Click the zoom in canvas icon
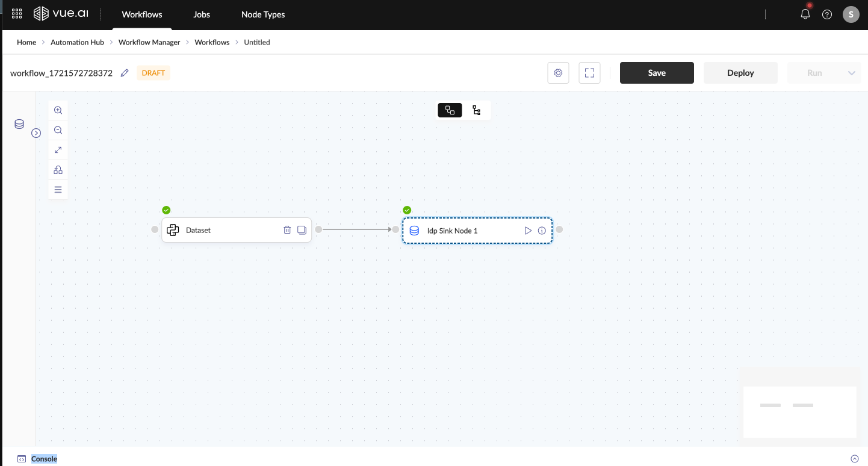The image size is (868, 466). click(58, 110)
